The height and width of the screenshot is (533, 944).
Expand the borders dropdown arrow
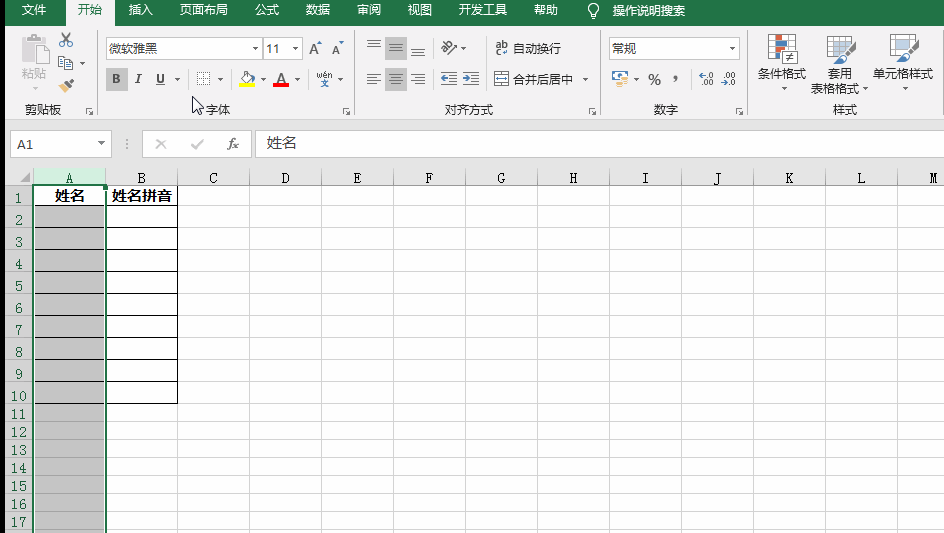[220, 79]
